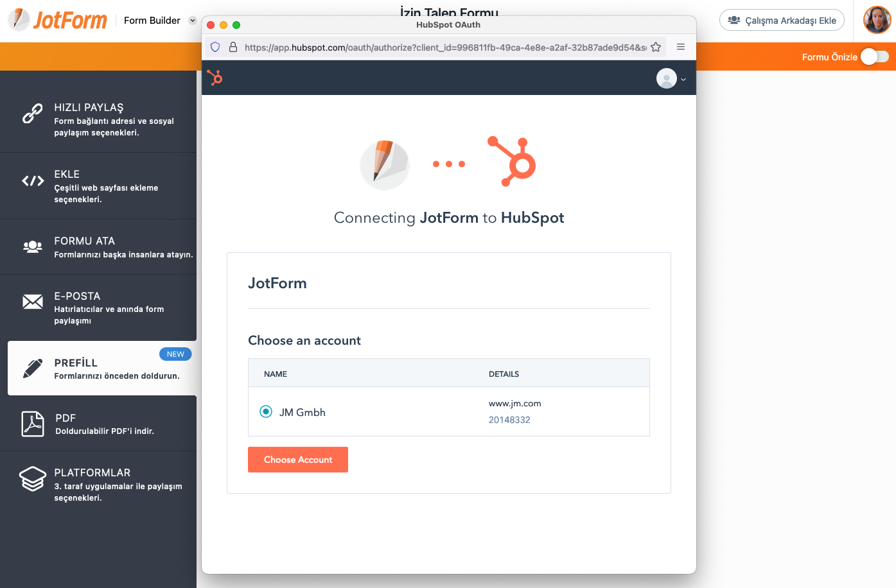Click the JotFormlogo at top left

58,21
